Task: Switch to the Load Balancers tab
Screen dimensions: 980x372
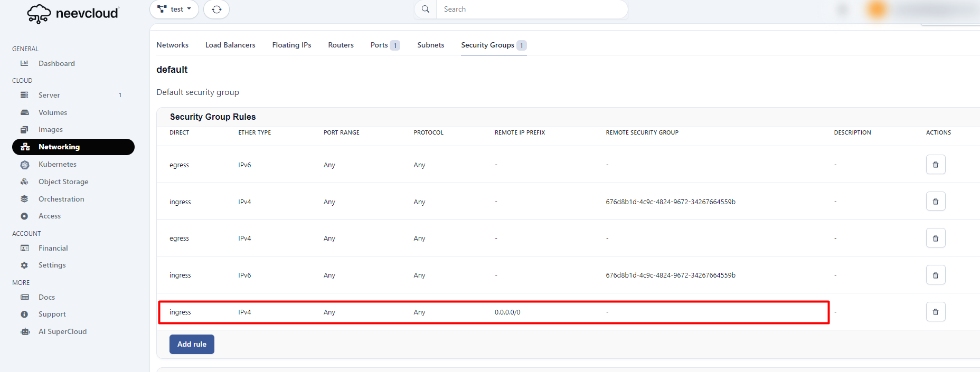Action: 230,45
